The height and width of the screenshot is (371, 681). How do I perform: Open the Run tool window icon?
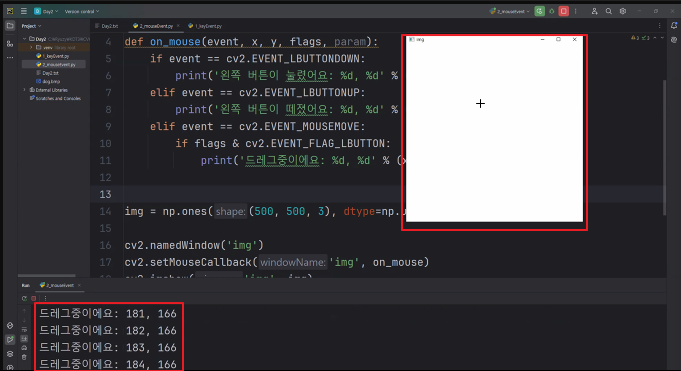tap(10, 340)
